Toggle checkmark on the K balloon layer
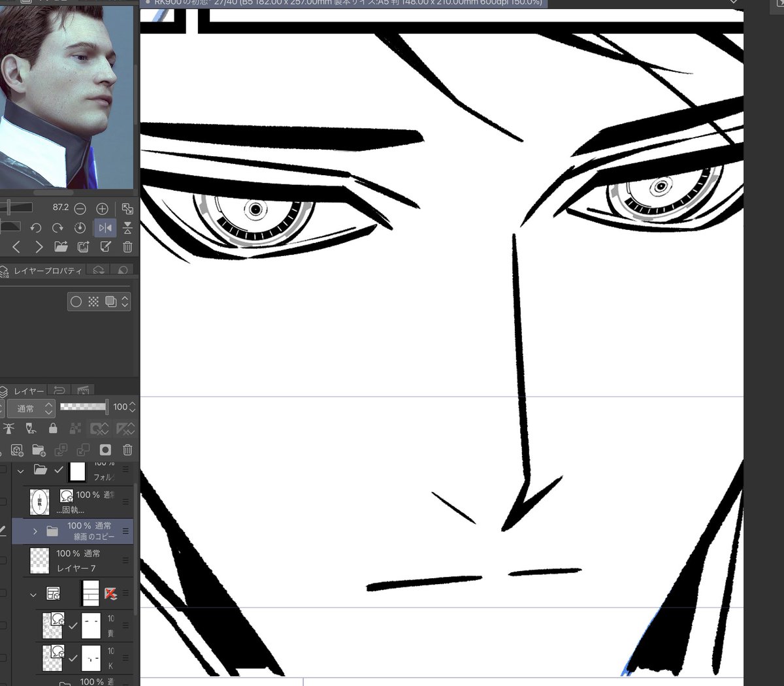 tap(73, 658)
